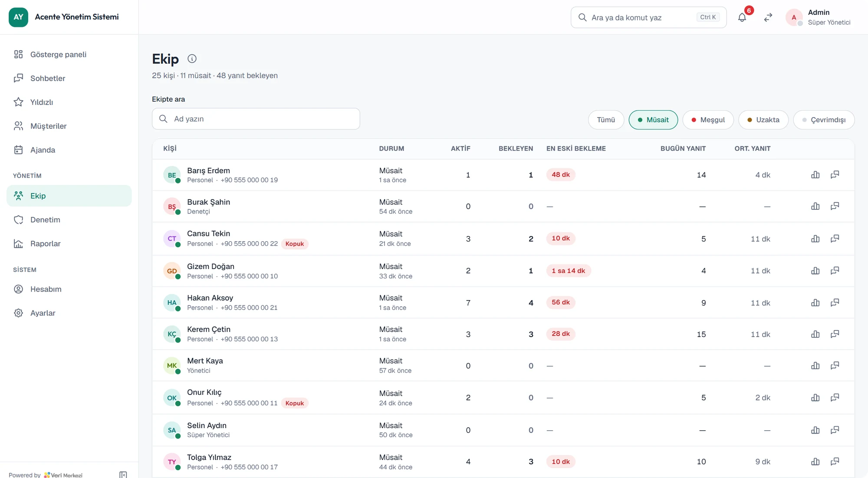Click the Kopuk badge on Cansu Tekin
868x478 pixels.
click(x=295, y=244)
